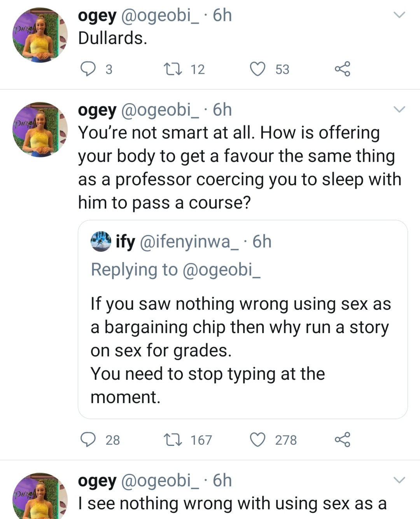Like the "Dullards." tweet
The image size is (420, 519).
point(257,69)
